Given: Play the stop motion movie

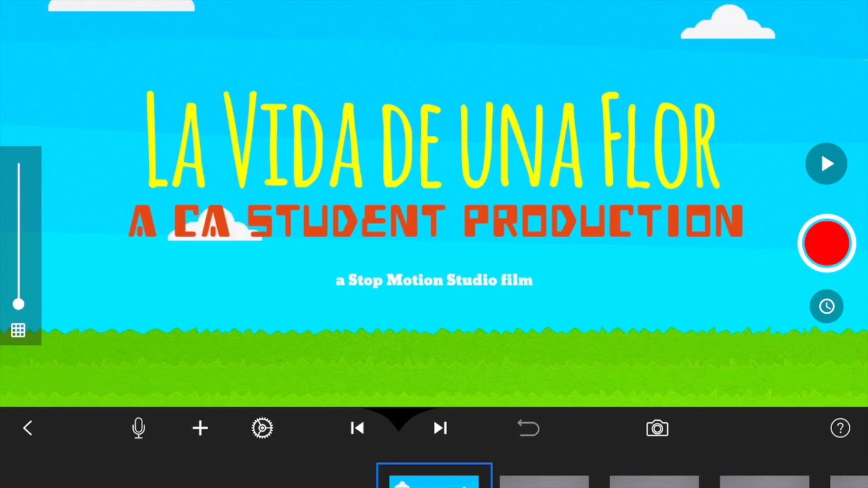Looking at the screenshot, I should tap(826, 163).
